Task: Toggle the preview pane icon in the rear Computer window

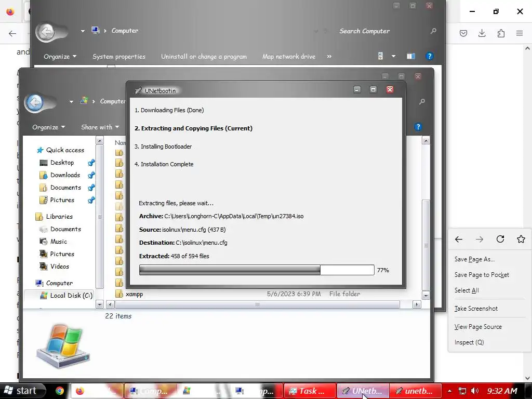Action: [x=411, y=56]
